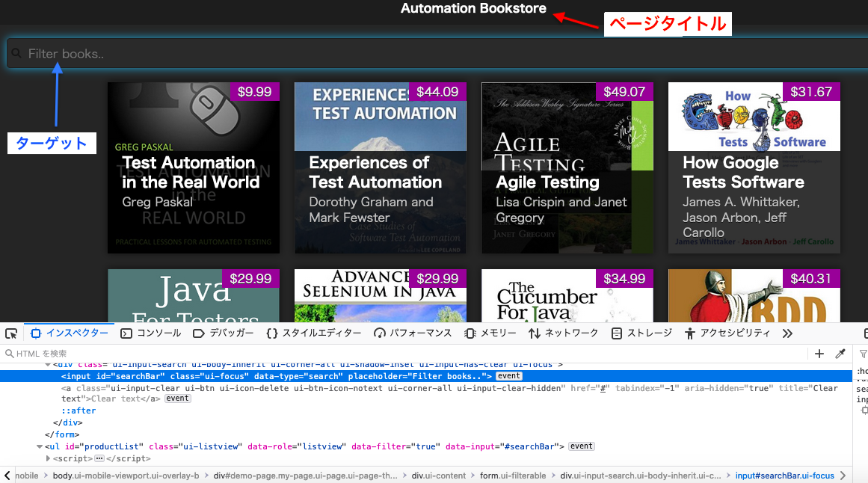Switch to the コンソール tab
The width and height of the screenshot is (868, 483).
click(x=151, y=333)
